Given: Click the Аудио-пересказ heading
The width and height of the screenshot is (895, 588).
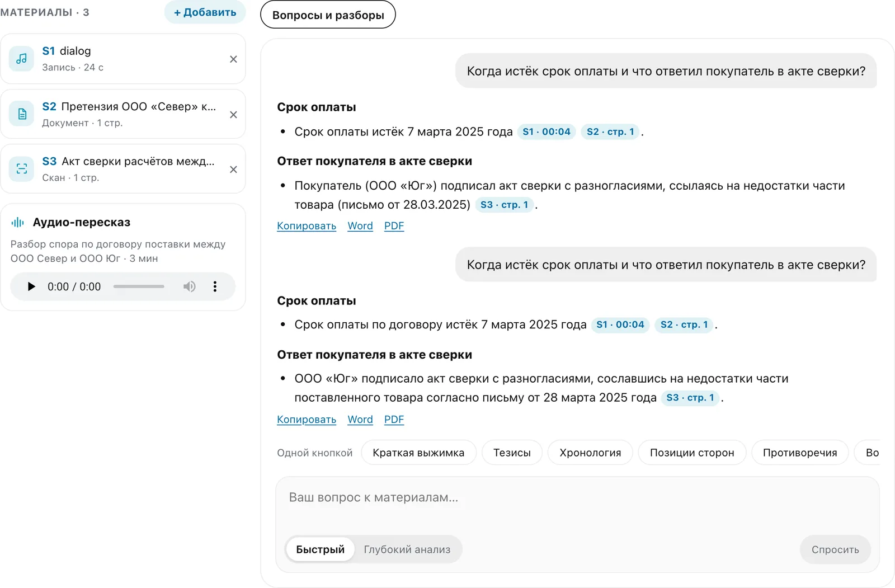Looking at the screenshot, I should (x=82, y=222).
